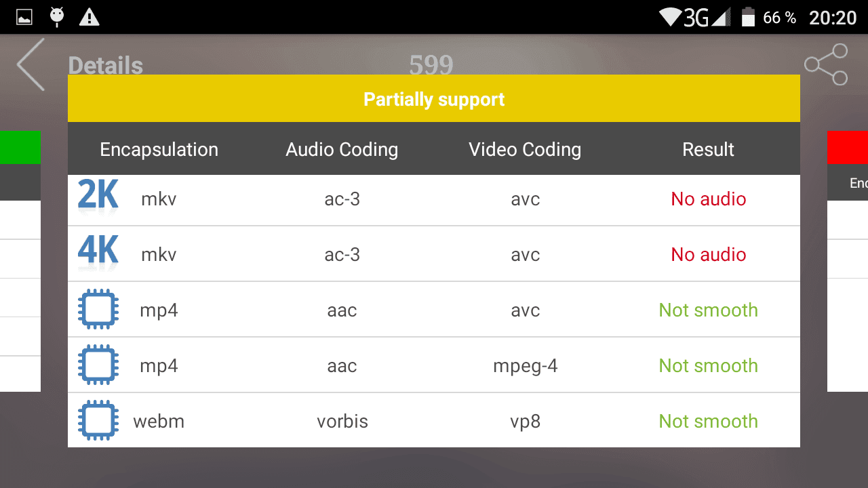Select the Encapsulation column header
Screen dimensions: 868x488
(x=159, y=149)
